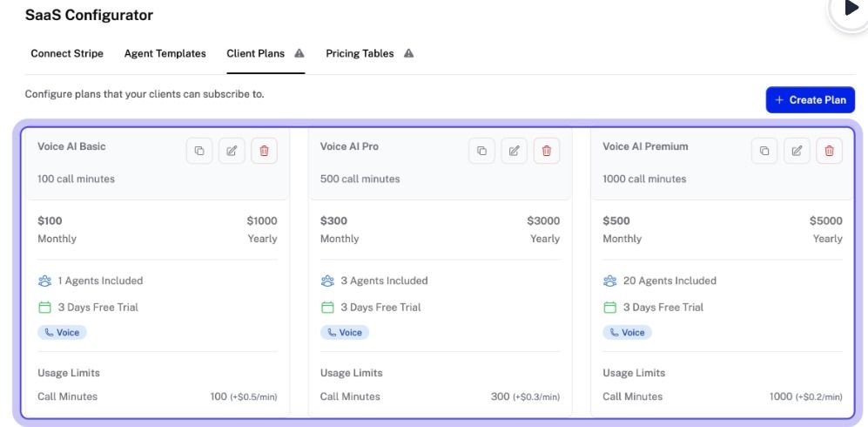This screenshot has height=427, width=868.
Task: Click '20 Agents Included' text
Action: (670, 281)
